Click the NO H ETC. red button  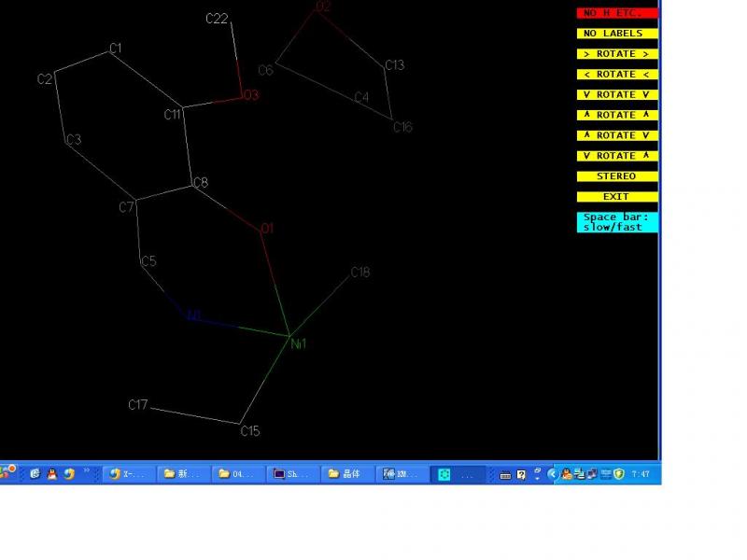pyautogui.click(x=617, y=13)
